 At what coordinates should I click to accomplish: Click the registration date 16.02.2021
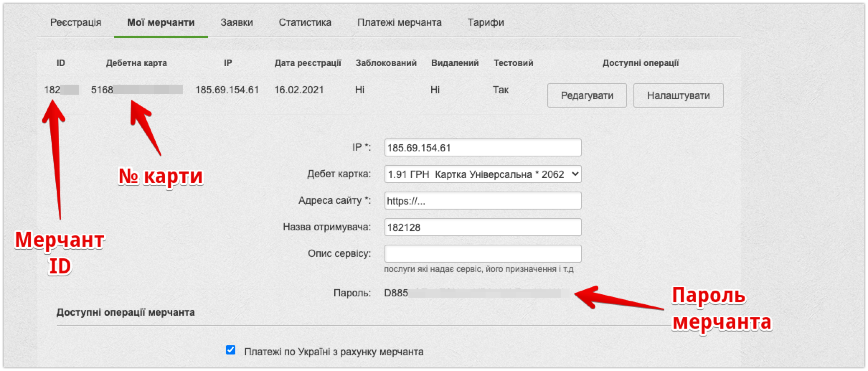tap(299, 90)
